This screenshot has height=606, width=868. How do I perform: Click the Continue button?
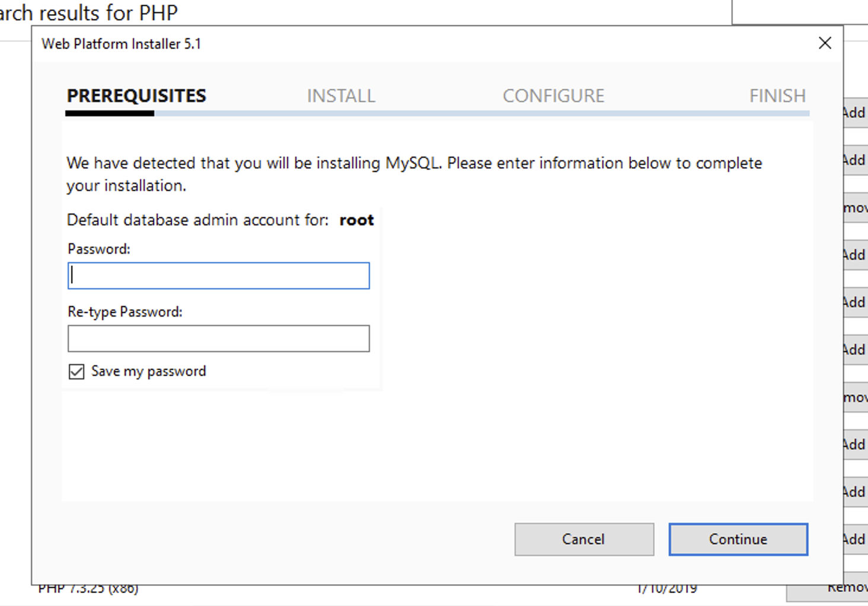coord(738,539)
